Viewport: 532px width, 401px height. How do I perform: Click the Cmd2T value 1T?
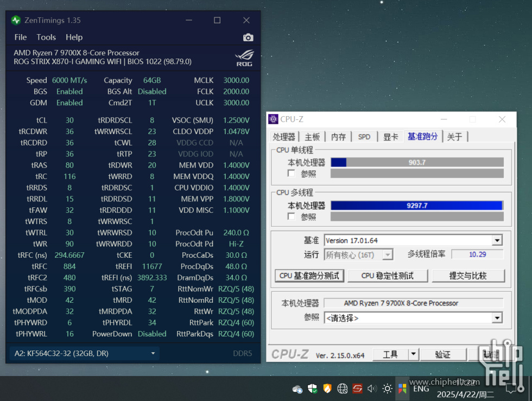pos(152,103)
